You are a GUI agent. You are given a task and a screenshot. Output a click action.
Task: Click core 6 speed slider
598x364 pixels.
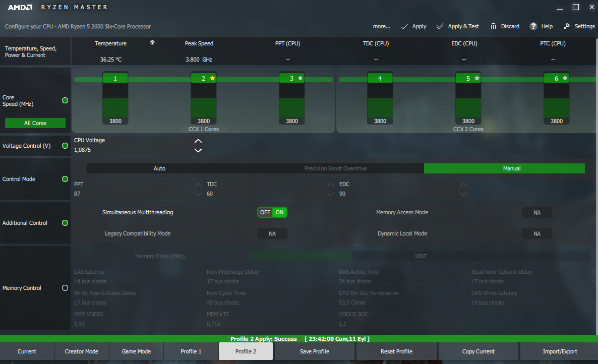tap(557, 98)
